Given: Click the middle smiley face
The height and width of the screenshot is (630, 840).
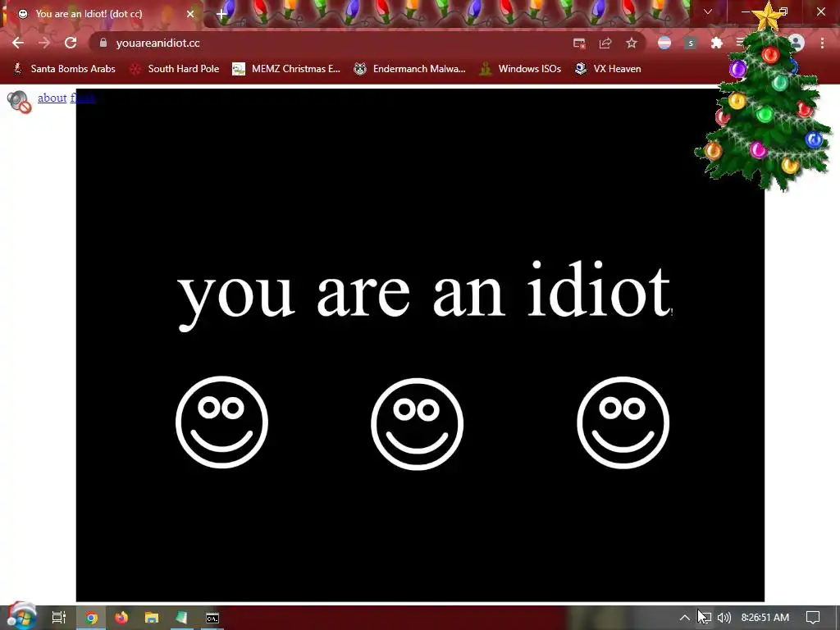Looking at the screenshot, I should pyautogui.click(x=418, y=424).
